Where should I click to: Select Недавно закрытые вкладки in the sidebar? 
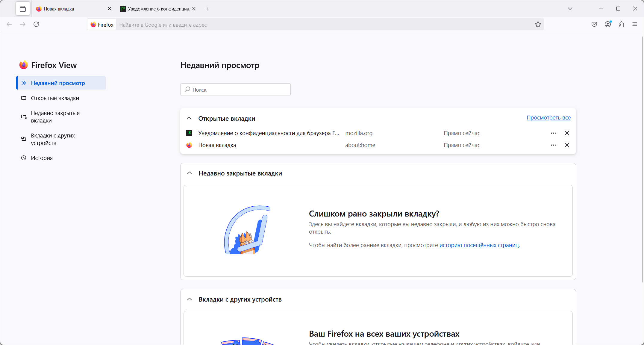[x=61, y=117]
